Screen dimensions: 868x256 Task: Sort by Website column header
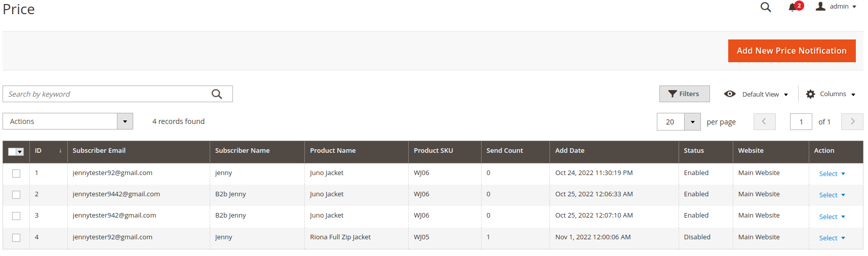point(771,151)
